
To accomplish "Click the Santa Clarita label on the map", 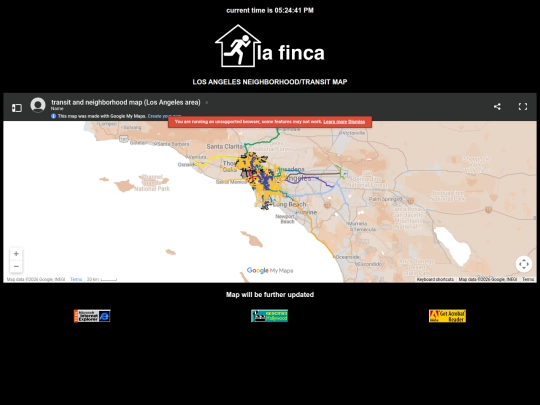I will (x=224, y=147).
